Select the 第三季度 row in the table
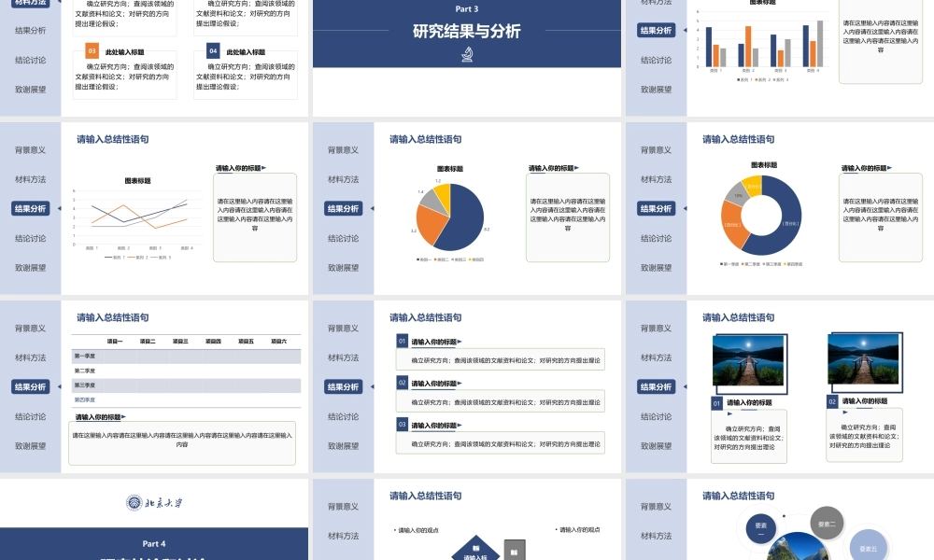934x560 pixels. coord(186,385)
